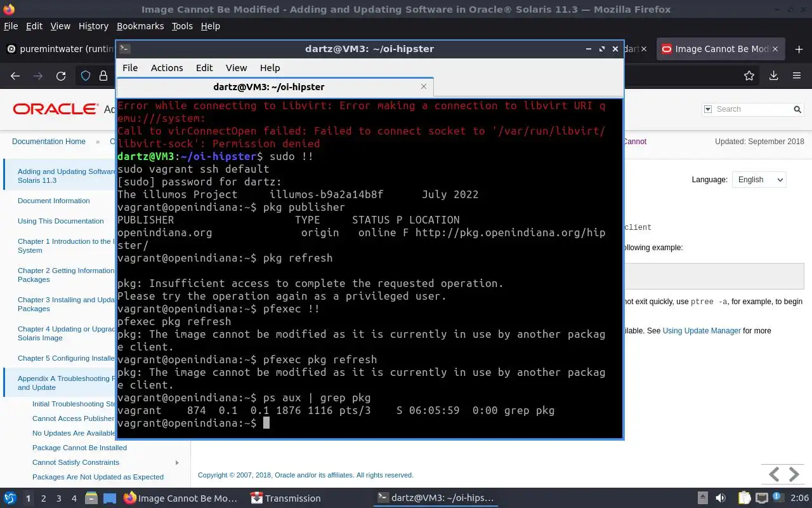The image size is (812, 508).
Task: Switch to workspace 2 on the pager
Action: pyautogui.click(x=44, y=498)
